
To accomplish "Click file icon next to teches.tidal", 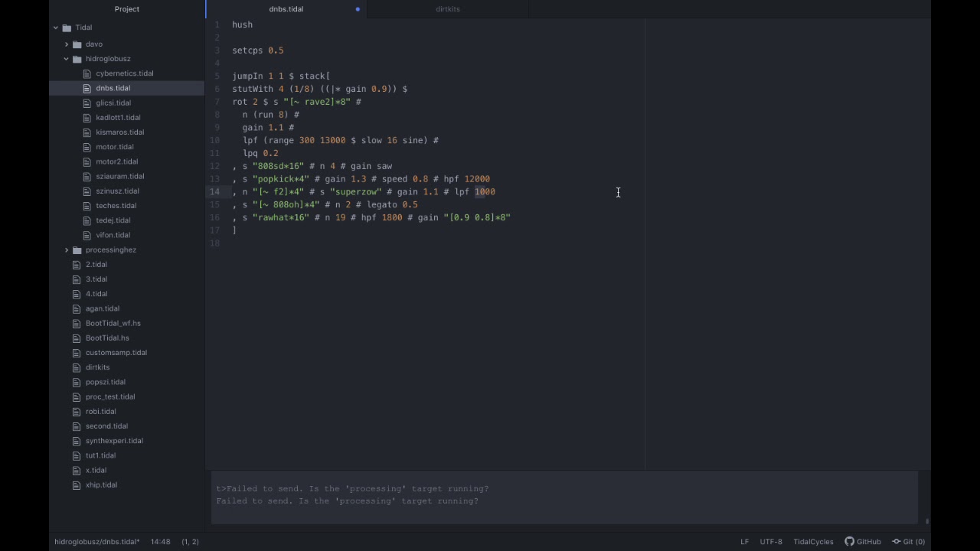I will 87,206.
